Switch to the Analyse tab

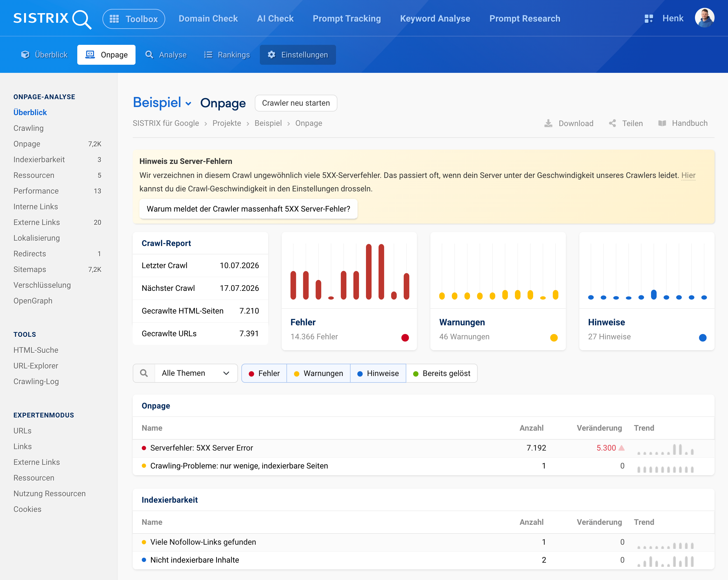tap(166, 55)
